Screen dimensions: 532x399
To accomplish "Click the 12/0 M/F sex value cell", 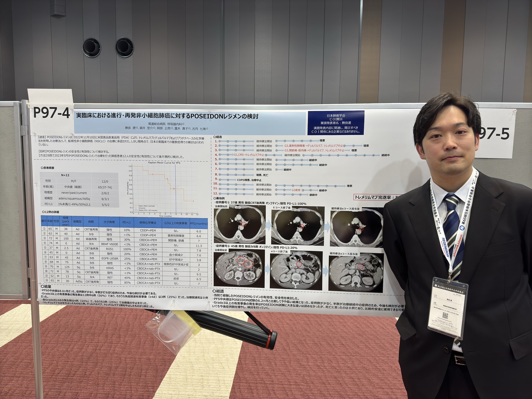I will [105, 182].
